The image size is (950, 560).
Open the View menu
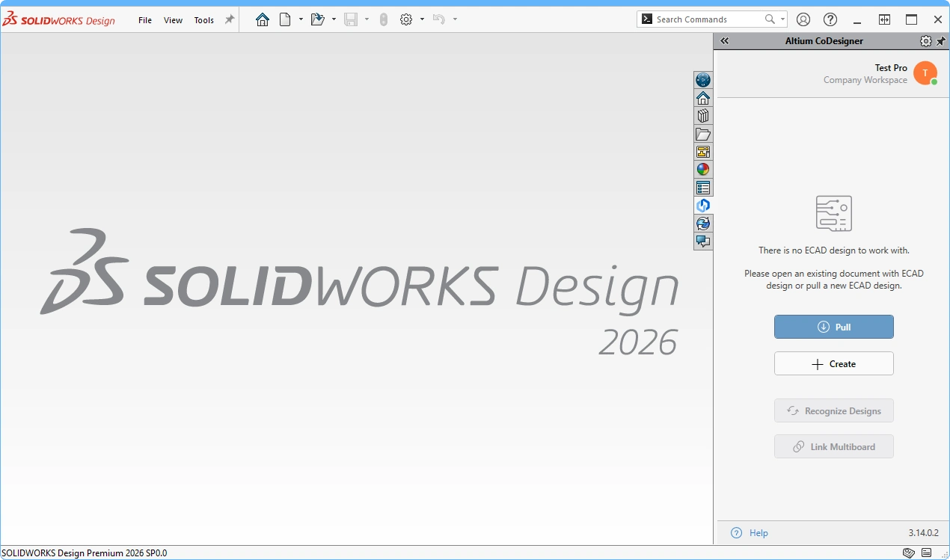(173, 20)
